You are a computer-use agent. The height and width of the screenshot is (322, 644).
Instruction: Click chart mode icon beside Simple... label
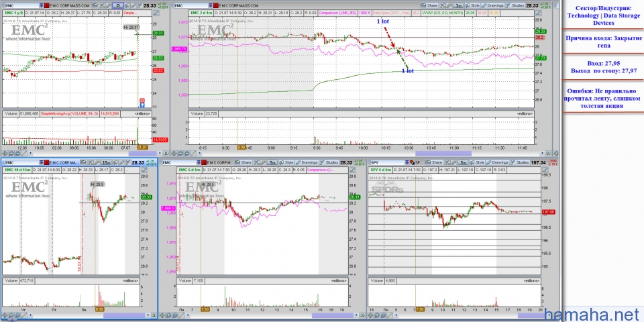[156, 12]
